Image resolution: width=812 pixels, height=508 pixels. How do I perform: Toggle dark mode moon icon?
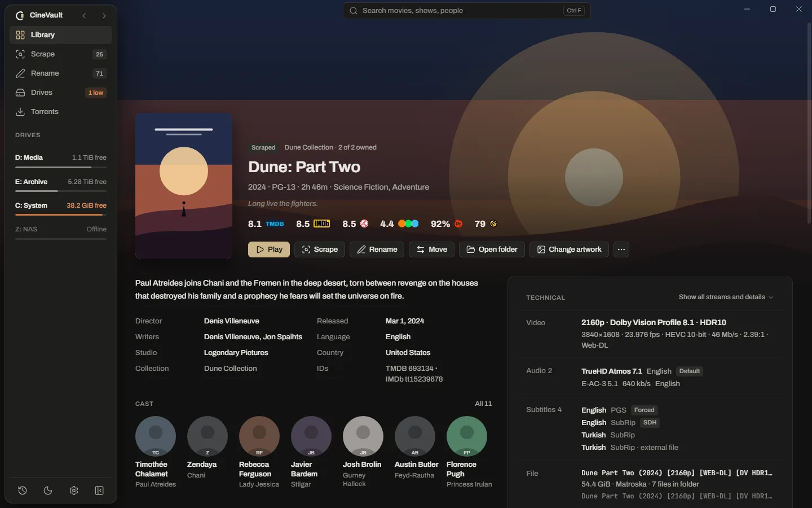(48, 491)
